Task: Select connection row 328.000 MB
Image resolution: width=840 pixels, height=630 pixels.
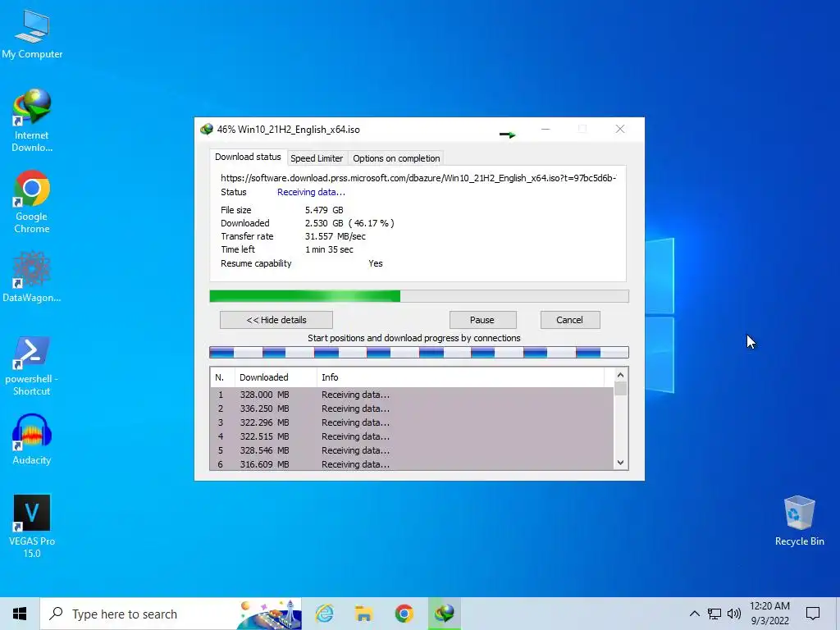Action: pyautogui.click(x=412, y=395)
